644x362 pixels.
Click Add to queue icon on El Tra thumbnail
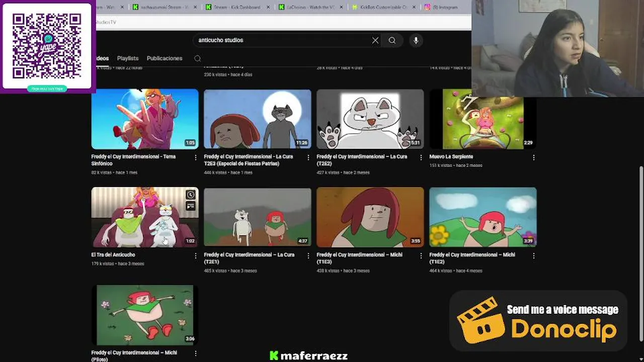coord(191,206)
